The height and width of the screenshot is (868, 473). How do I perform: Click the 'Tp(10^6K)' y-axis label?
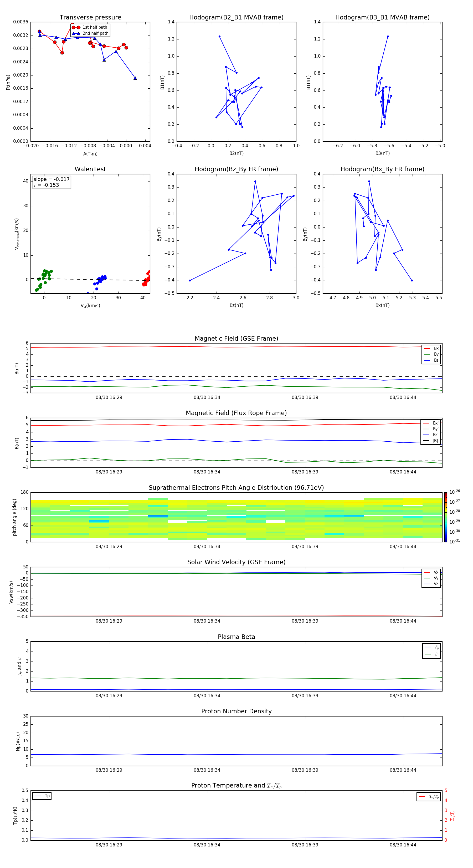(x=15, y=815)
